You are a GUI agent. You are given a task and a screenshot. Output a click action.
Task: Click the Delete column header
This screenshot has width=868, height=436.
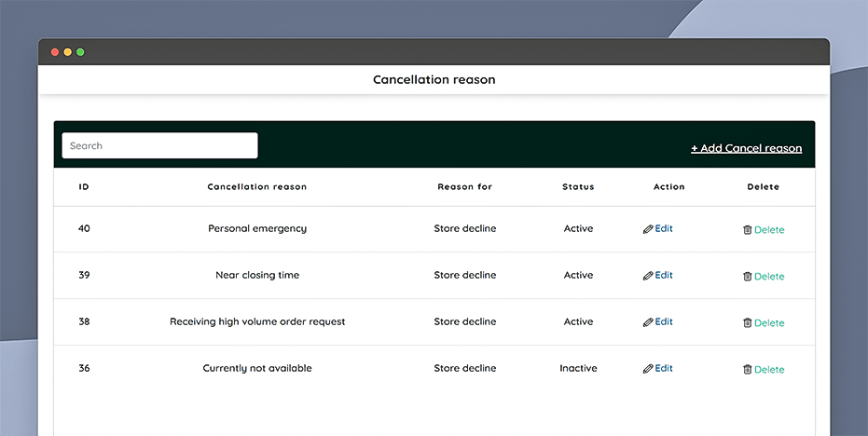764,187
